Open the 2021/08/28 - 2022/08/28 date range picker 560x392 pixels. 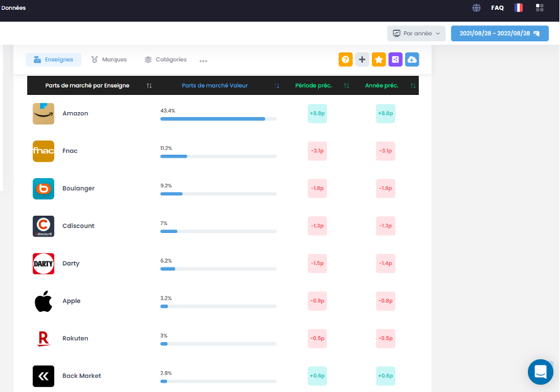pyautogui.click(x=500, y=33)
